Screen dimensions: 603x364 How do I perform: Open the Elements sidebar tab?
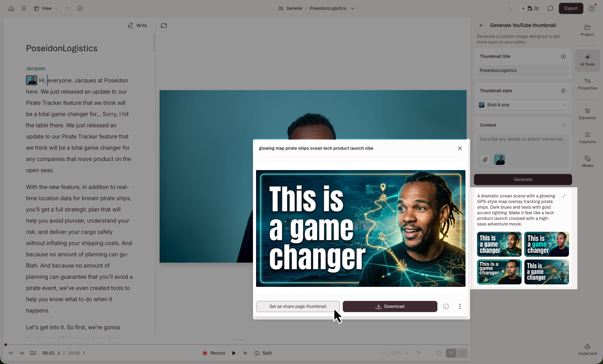tap(587, 114)
